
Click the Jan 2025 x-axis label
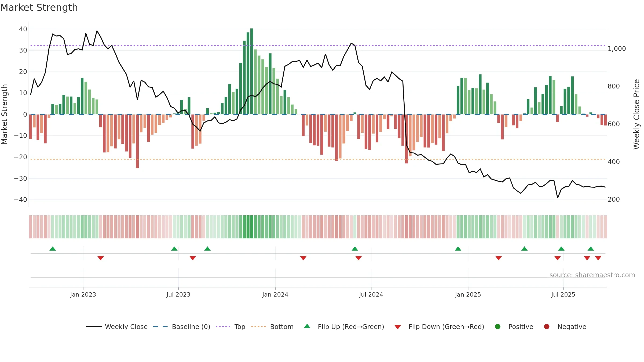468,294
